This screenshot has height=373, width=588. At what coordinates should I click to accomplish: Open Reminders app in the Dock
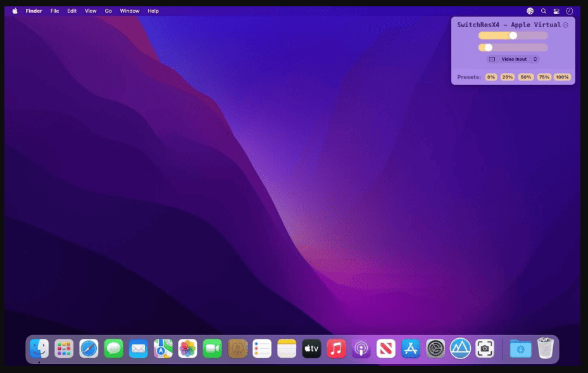click(x=262, y=348)
